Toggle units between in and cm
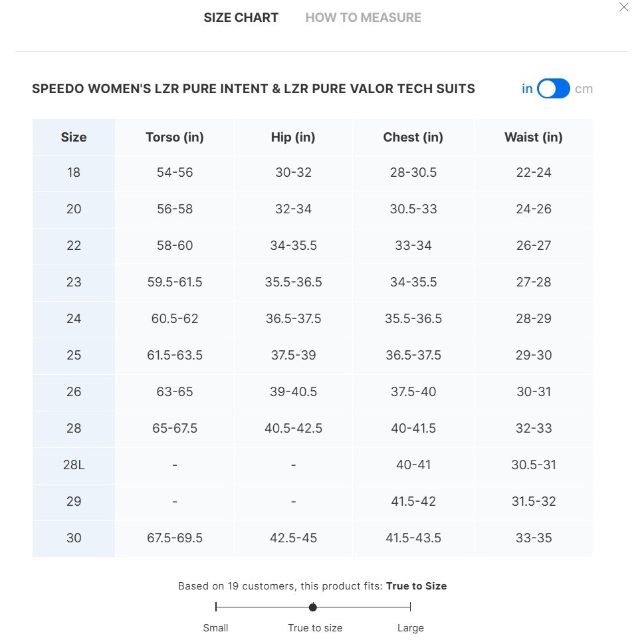Viewport: 644px width, 644px height. tap(553, 88)
